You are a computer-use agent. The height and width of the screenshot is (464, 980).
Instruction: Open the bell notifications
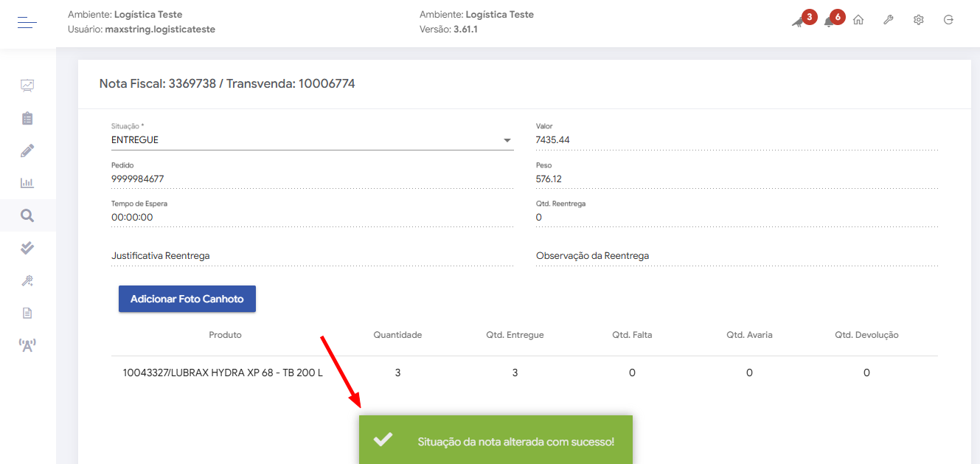pyautogui.click(x=830, y=21)
